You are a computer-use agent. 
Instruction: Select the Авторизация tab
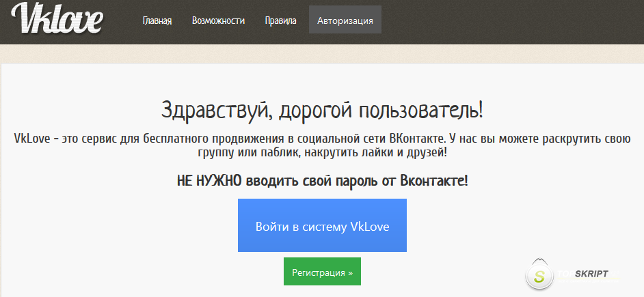[x=345, y=20]
